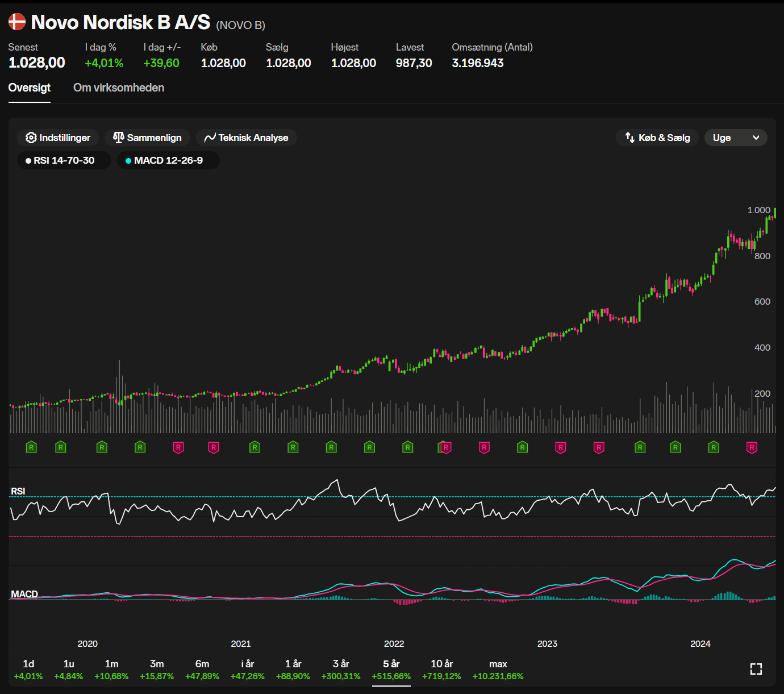Viewport: 784px width, 694px height.
Task: Open the Sammenlign compare tool
Action: [x=147, y=138]
